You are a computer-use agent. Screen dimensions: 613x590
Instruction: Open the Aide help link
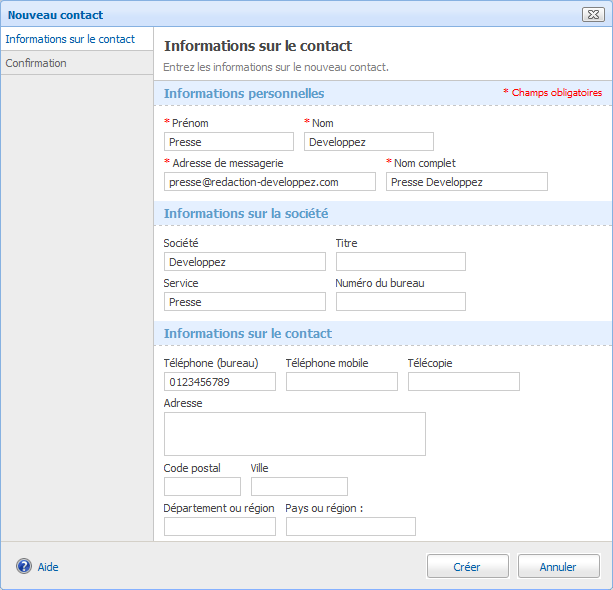tap(48, 567)
